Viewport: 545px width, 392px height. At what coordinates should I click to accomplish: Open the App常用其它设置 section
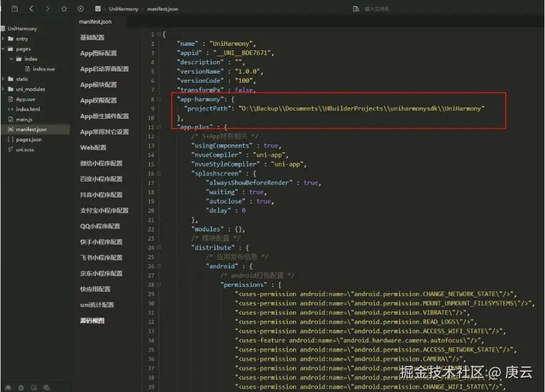(104, 132)
